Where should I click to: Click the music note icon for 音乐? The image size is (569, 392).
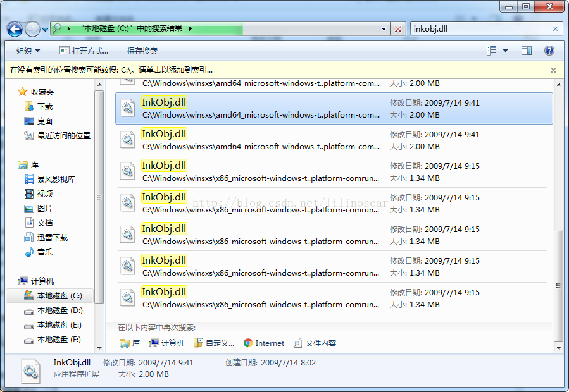point(29,252)
